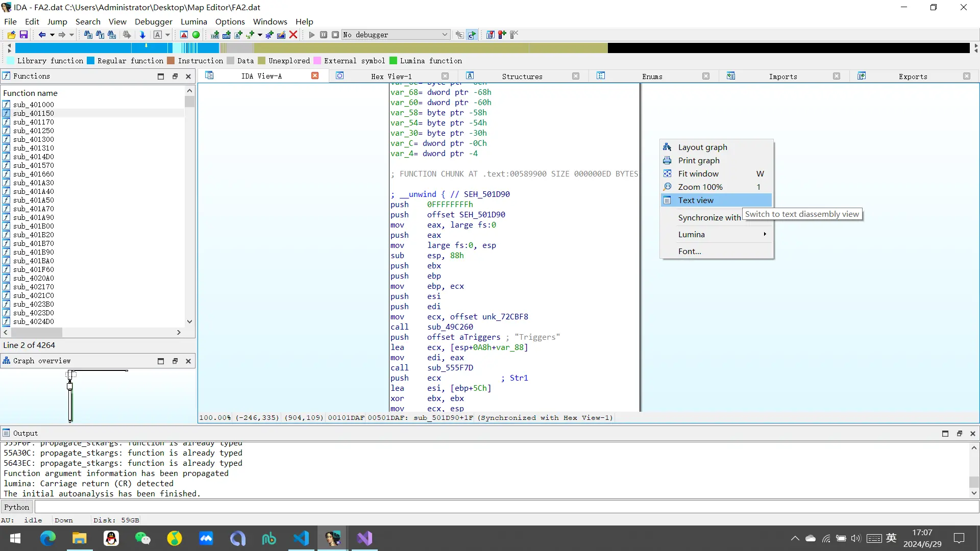Click the Python console language button

(x=17, y=507)
